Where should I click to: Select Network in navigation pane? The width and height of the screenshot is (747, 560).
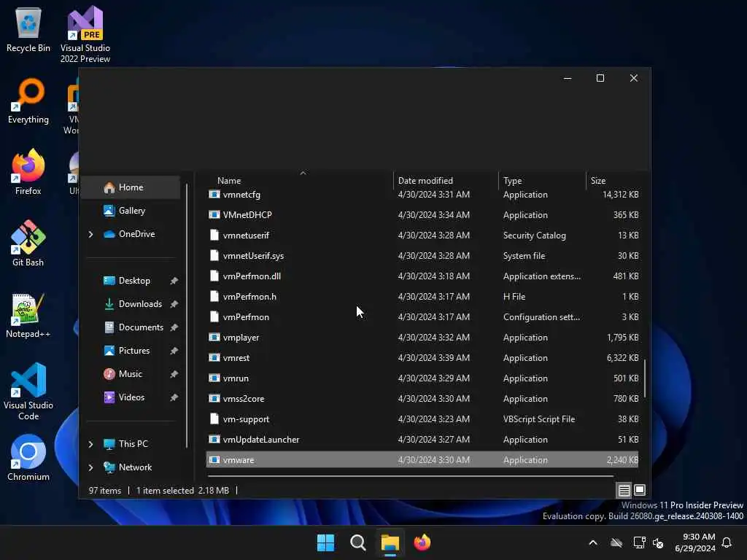click(x=131, y=467)
